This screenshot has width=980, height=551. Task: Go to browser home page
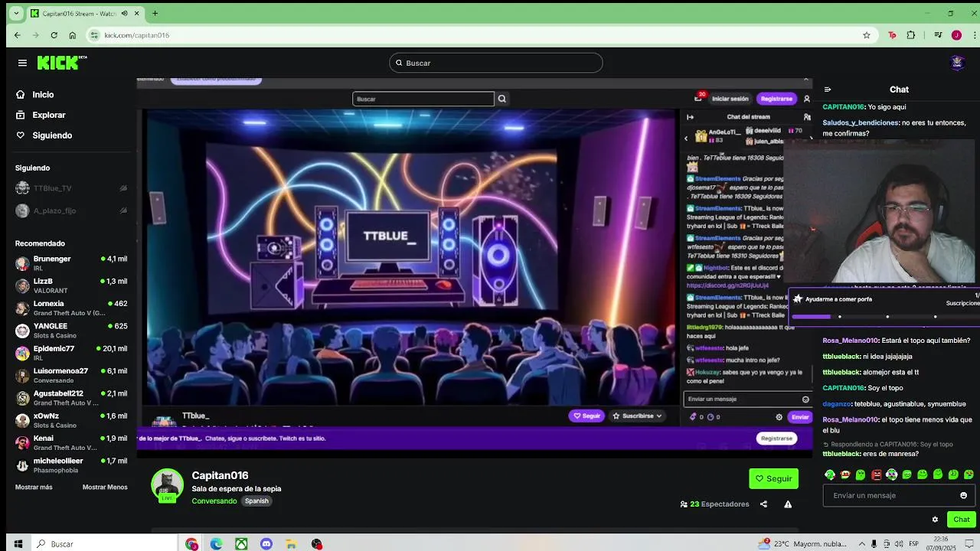click(x=72, y=35)
